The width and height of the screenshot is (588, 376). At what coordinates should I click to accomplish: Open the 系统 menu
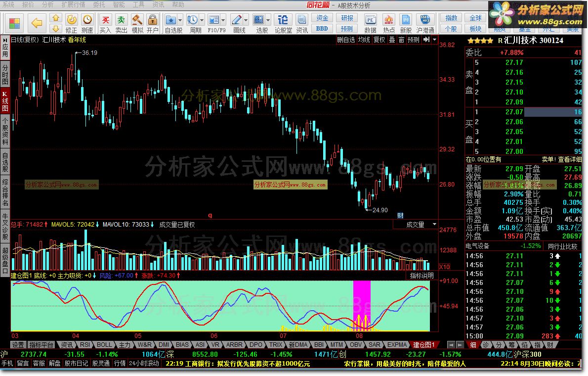coord(8,4)
